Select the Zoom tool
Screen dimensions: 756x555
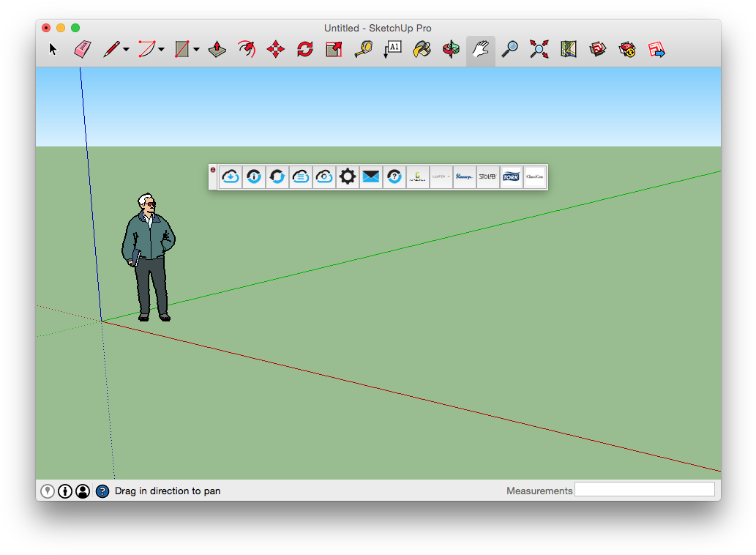(509, 49)
